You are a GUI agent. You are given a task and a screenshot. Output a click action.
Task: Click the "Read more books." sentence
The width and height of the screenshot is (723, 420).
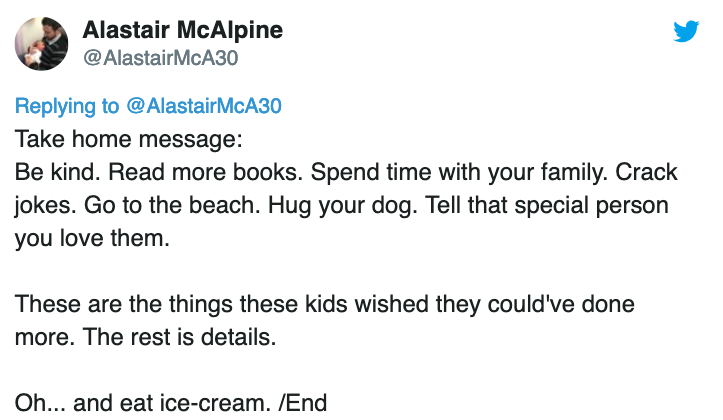coord(206,172)
